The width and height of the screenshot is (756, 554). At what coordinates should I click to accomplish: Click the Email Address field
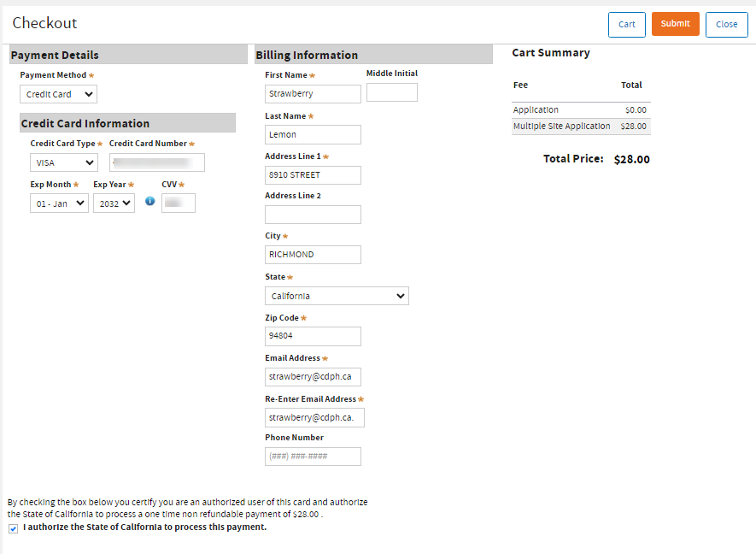pyautogui.click(x=313, y=377)
